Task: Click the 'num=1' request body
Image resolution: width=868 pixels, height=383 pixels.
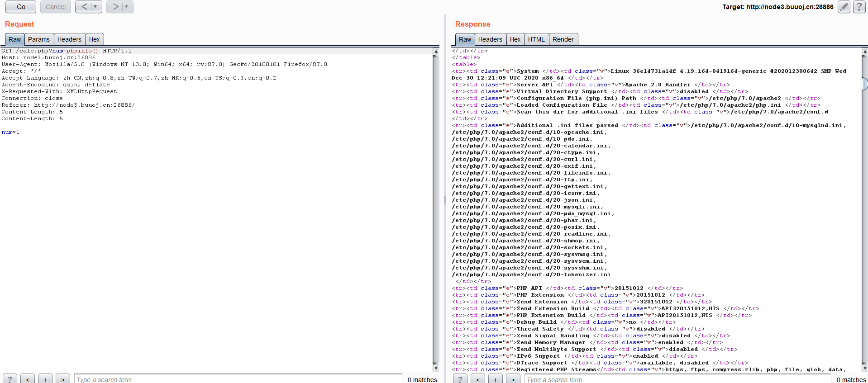Action: (x=10, y=132)
